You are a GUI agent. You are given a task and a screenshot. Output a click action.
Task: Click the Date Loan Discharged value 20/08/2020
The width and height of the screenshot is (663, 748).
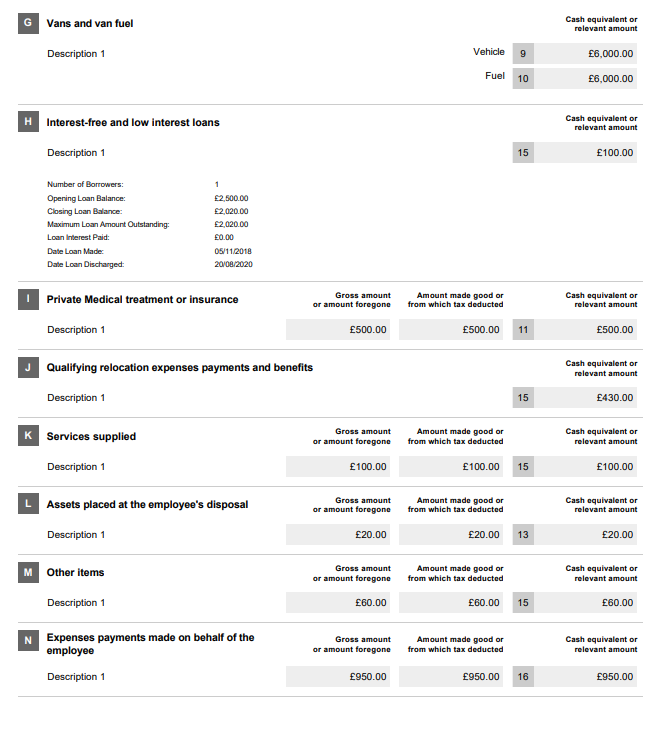coord(233,264)
